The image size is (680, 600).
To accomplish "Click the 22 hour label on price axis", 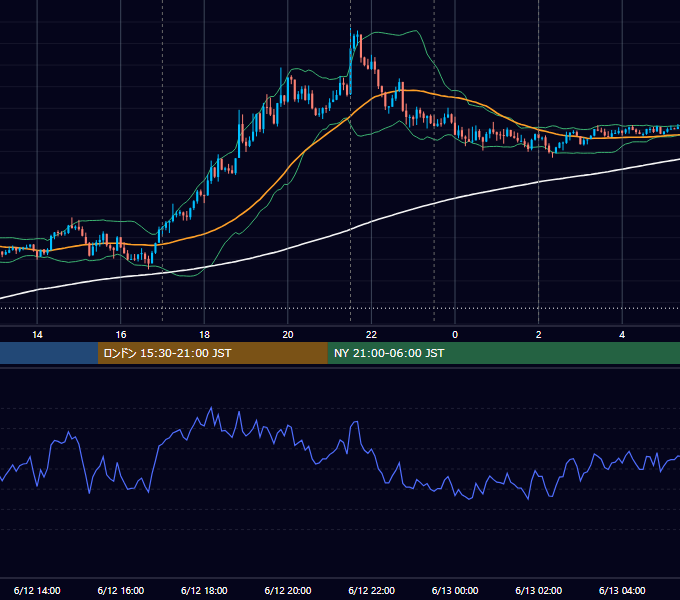I will (371, 335).
